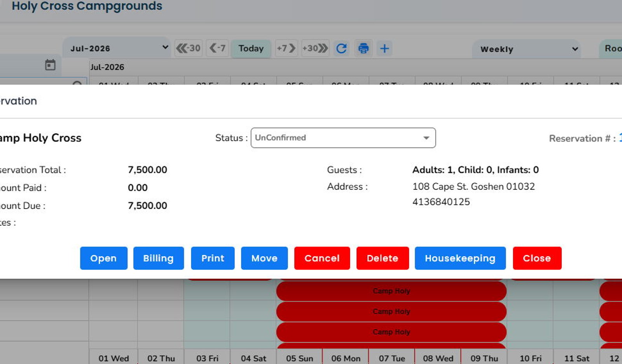Click the Jul-2026 calendar header label

point(107,67)
